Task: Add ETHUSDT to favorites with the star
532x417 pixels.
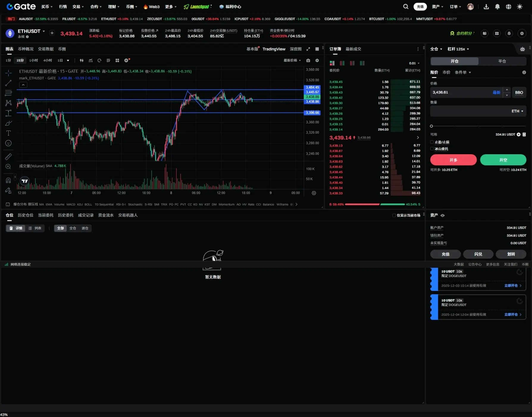Action: [52, 33]
